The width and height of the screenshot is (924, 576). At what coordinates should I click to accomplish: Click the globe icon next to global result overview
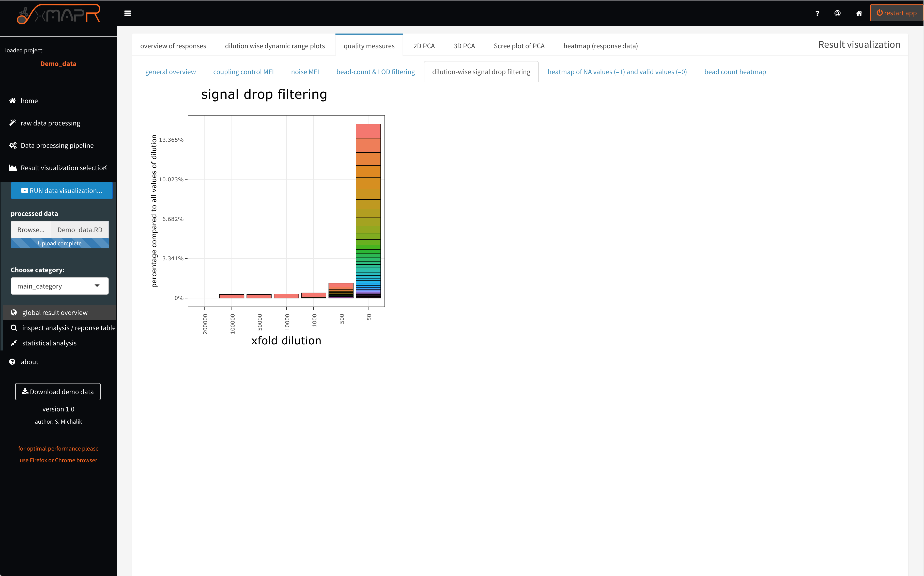click(14, 312)
